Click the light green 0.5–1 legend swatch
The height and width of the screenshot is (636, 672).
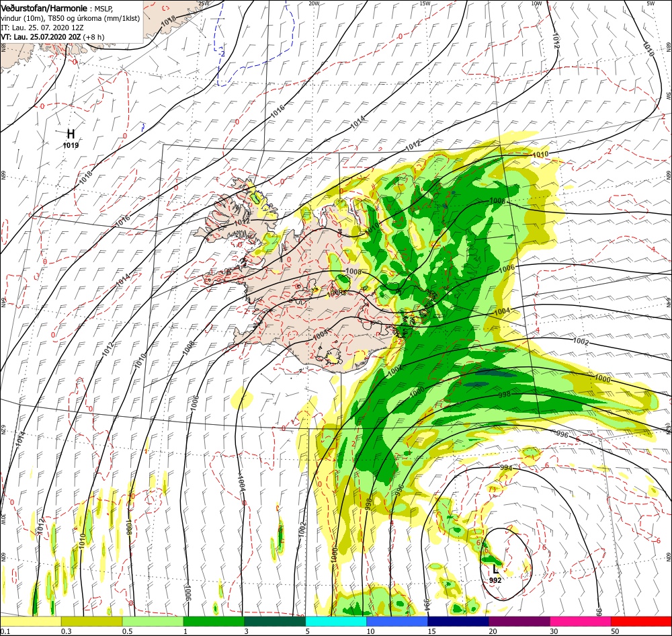click(x=153, y=621)
